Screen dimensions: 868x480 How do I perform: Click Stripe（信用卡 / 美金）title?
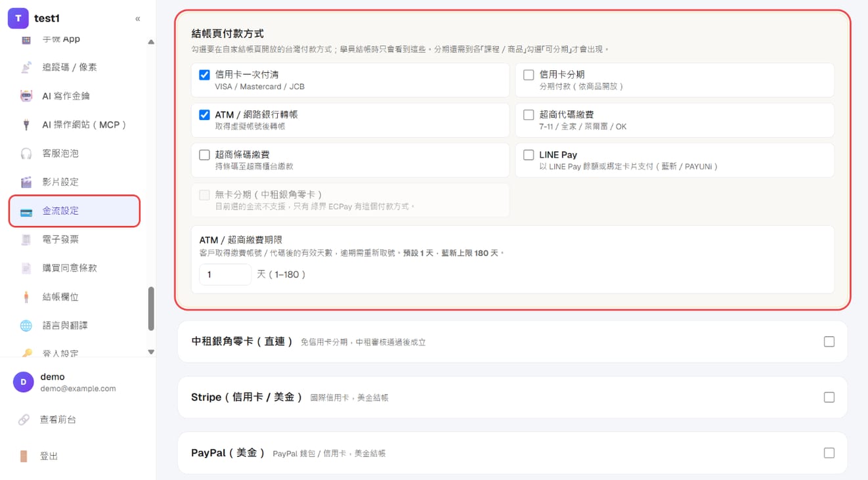click(247, 397)
